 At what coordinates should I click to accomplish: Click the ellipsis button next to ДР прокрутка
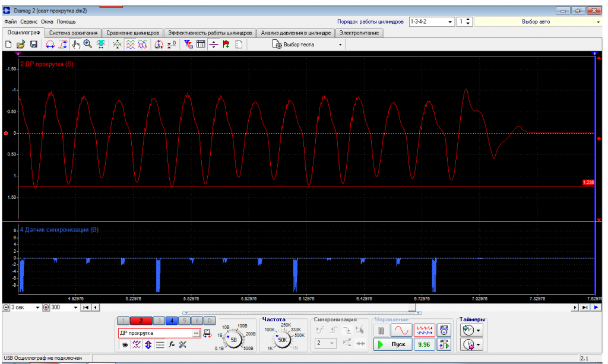[196, 333]
